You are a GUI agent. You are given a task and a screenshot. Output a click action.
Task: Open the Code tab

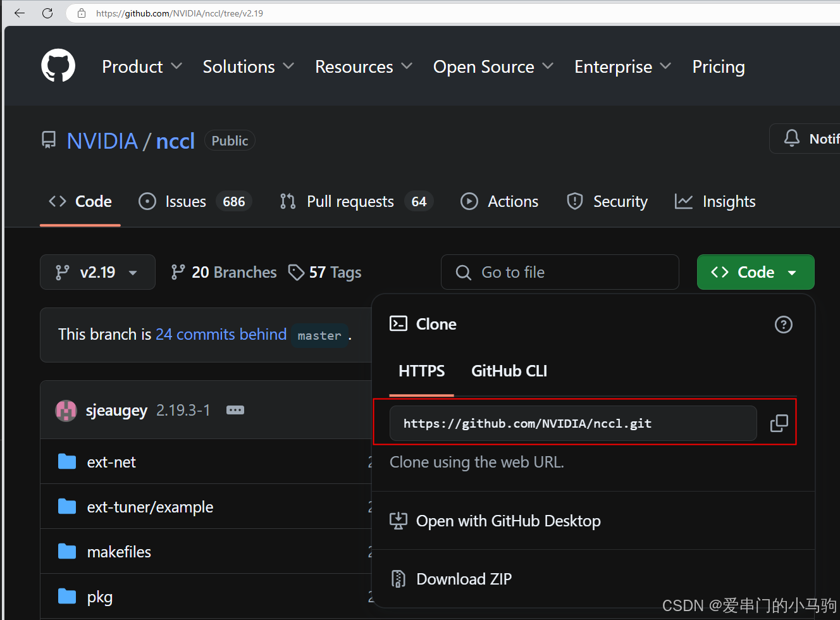coord(80,201)
